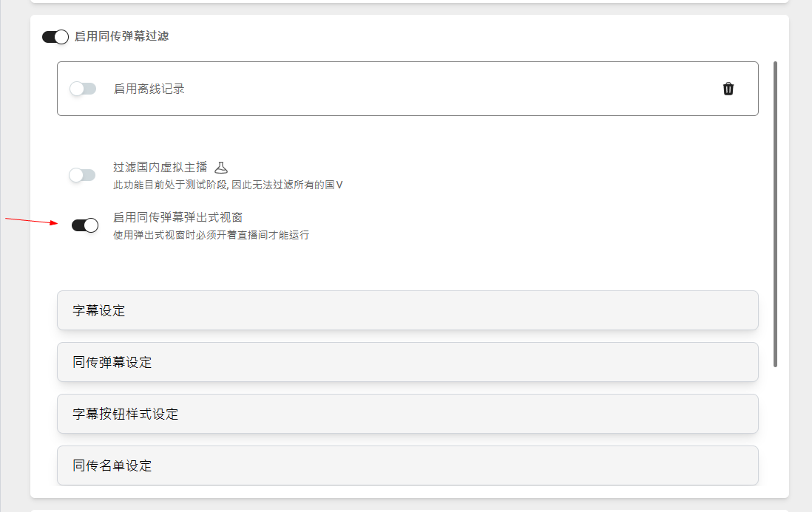Click the experimental flask icon
The image size is (812, 512).
[221, 168]
